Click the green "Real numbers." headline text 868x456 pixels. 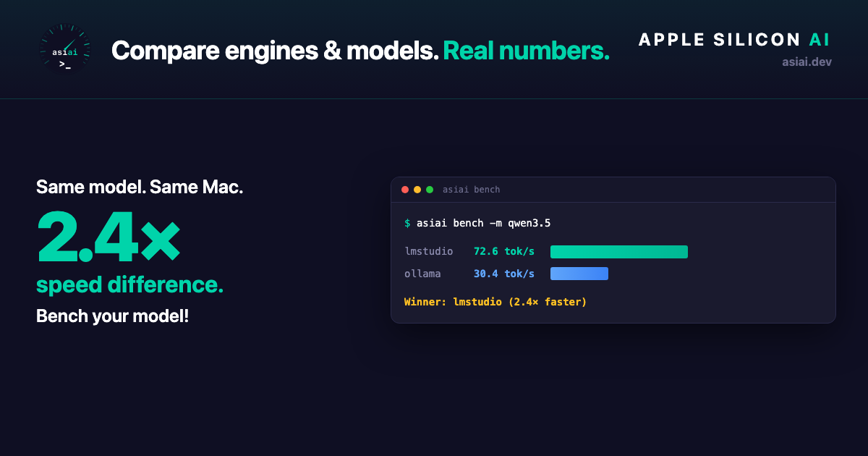(526, 51)
